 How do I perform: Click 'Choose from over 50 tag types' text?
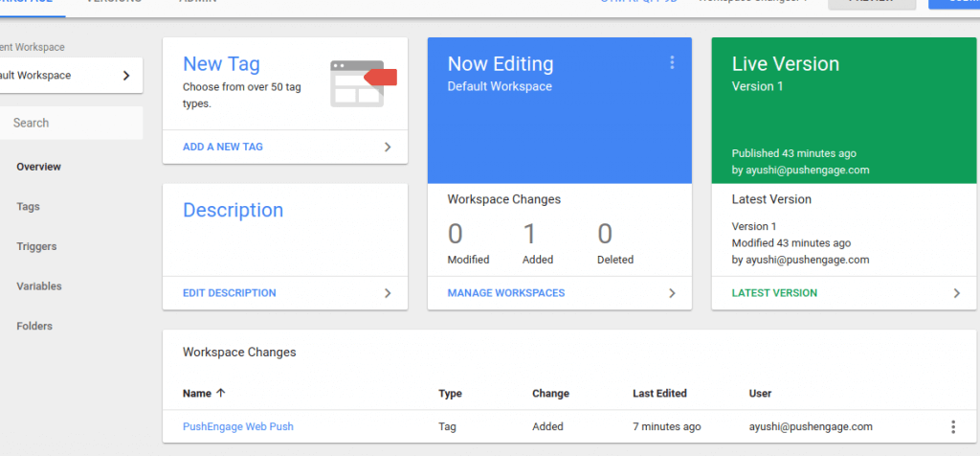242,95
